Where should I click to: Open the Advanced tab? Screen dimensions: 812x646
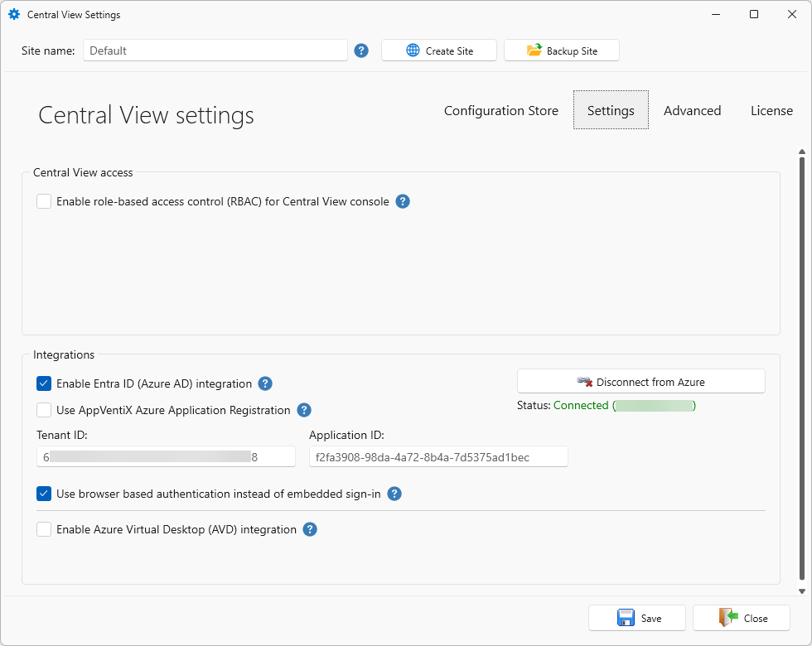[x=693, y=111]
